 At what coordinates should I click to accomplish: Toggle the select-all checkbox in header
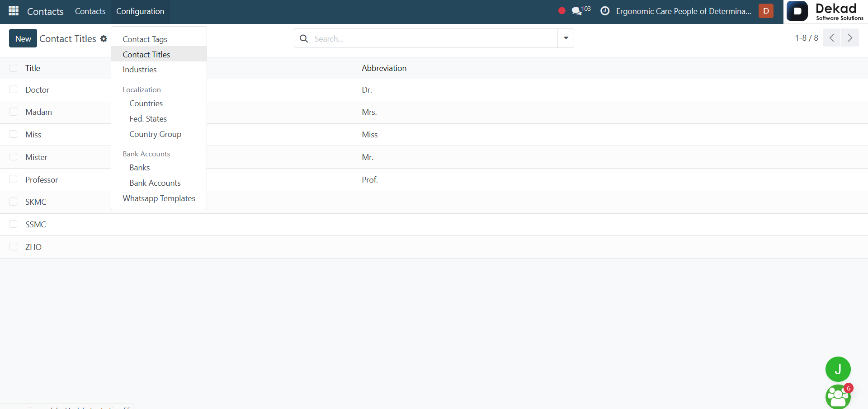pyautogui.click(x=13, y=68)
